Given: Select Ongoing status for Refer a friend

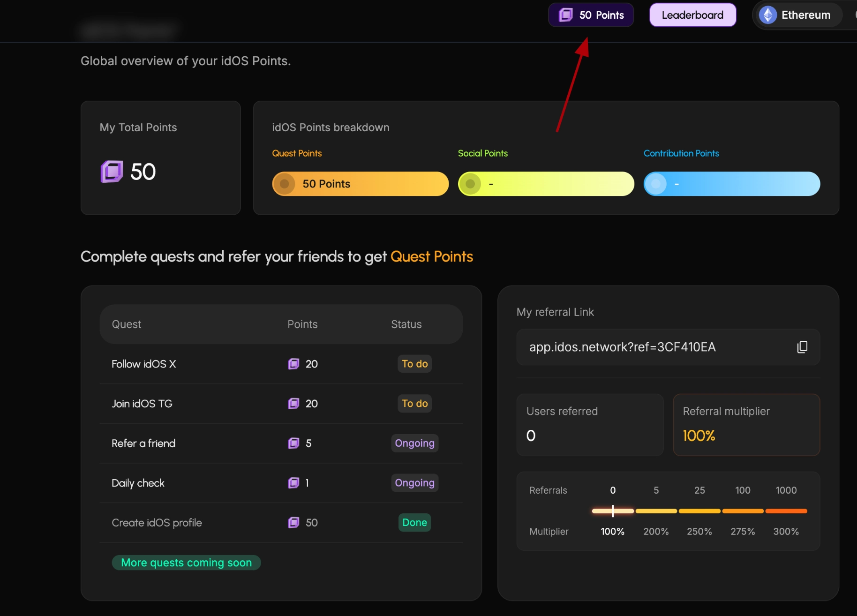Looking at the screenshot, I should [414, 443].
